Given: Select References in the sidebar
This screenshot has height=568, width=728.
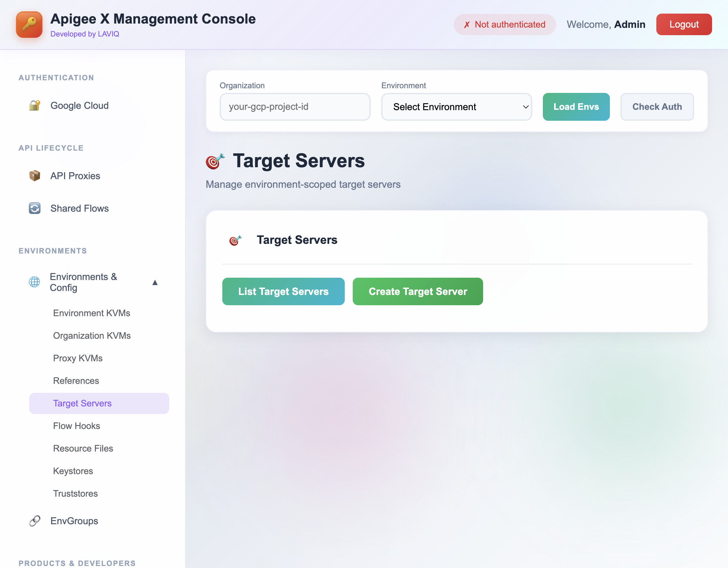Looking at the screenshot, I should (76, 380).
